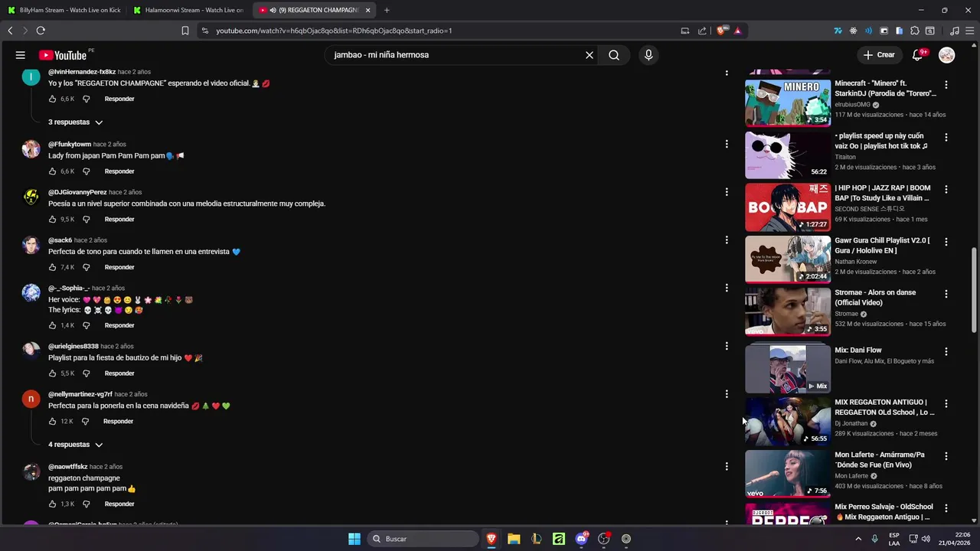Viewport: 980px width, 551px height.
Task: Open File Explorer from the taskbar
Action: tap(514, 539)
